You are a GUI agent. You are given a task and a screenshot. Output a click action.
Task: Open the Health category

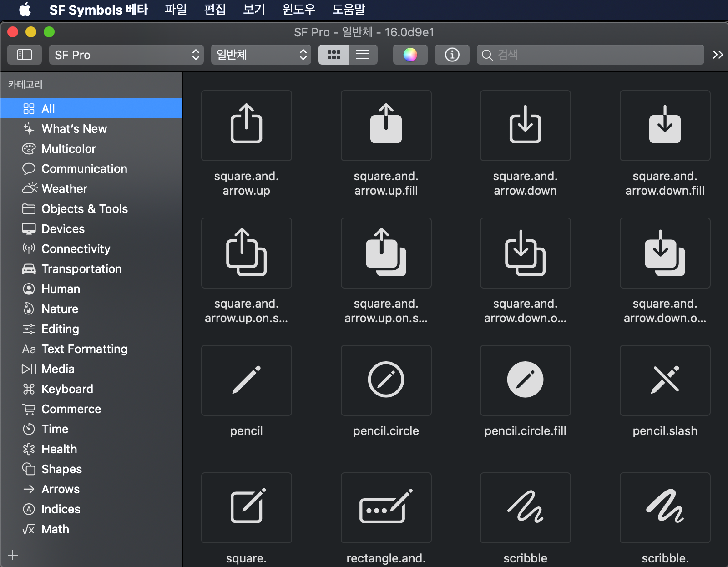(x=91, y=449)
